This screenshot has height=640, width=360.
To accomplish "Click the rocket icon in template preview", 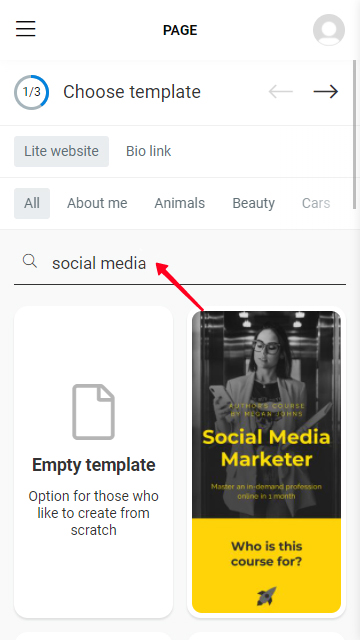I will click(x=267, y=596).
